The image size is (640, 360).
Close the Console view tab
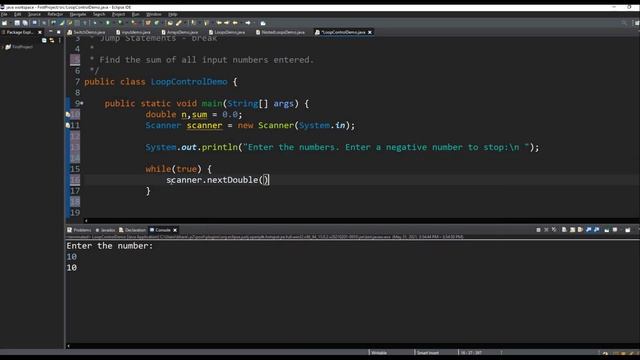coord(175,230)
